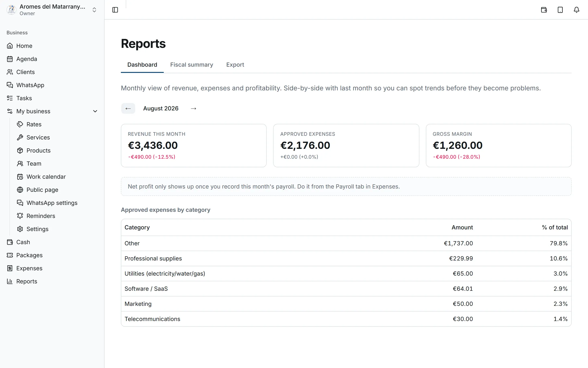
Task: Click the Reports bar chart icon
Action: point(10,281)
